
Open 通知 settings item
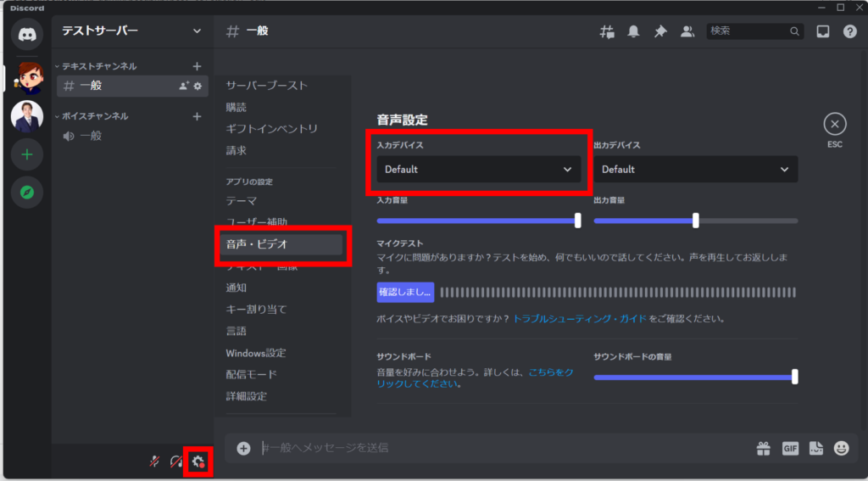pyautogui.click(x=236, y=288)
